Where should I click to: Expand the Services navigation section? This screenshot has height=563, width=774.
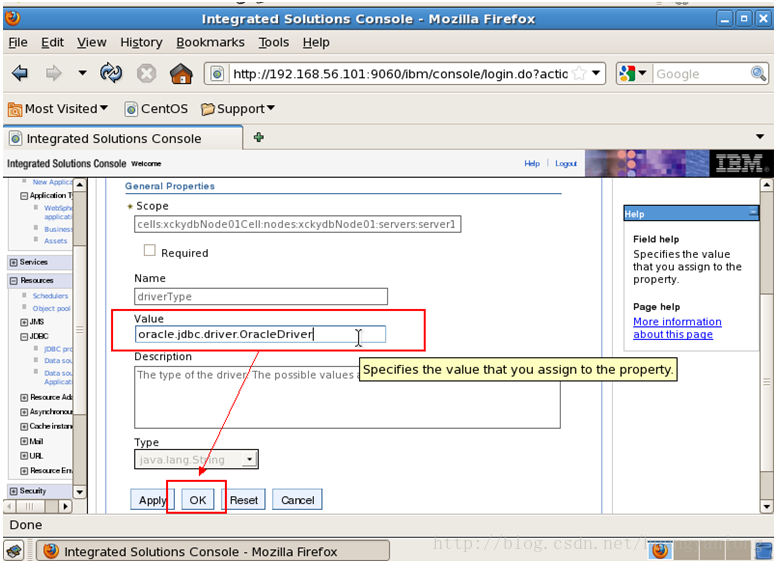click(x=13, y=263)
